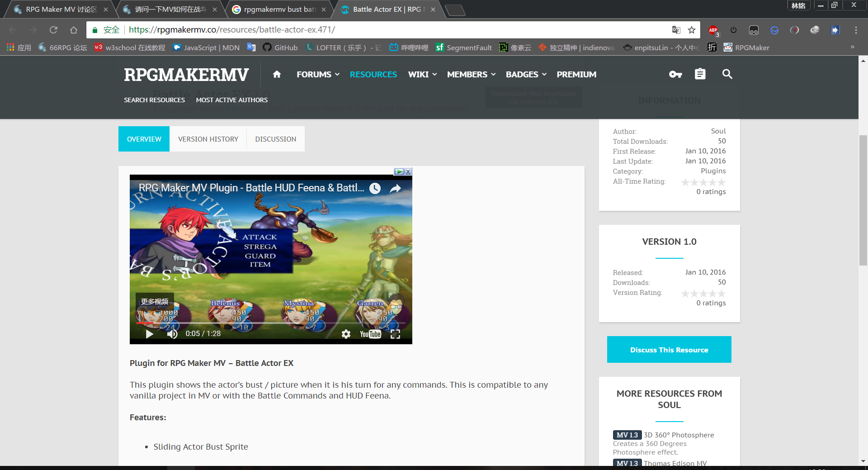Click Discuss This Resource button

(x=669, y=350)
